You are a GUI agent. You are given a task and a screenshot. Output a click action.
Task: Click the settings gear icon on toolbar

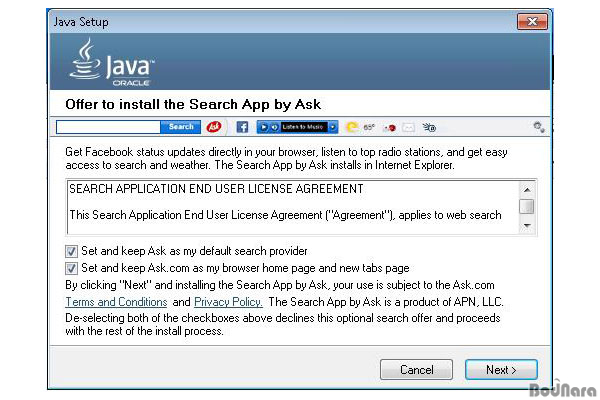[539, 127]
